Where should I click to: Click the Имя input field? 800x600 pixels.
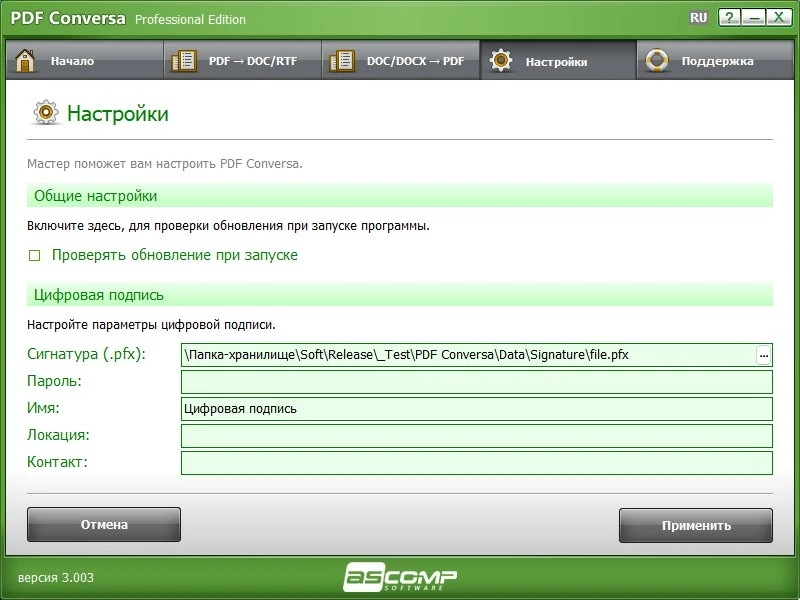(x=477, y=409)
